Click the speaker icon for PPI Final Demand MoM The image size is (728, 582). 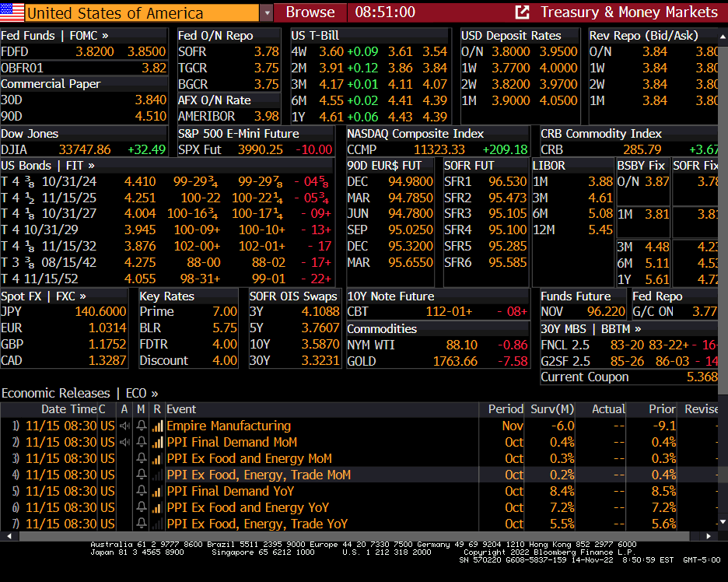point(124,442)
